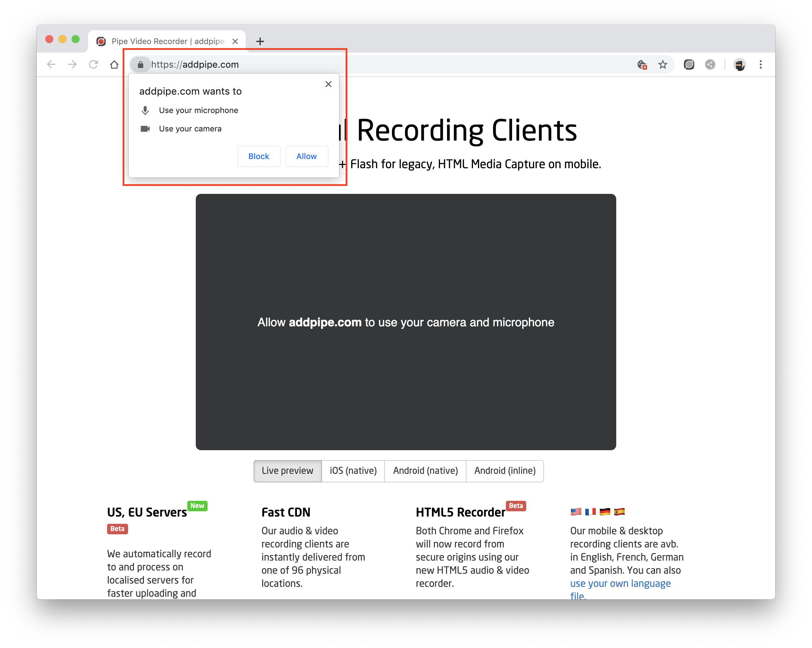Viewport: 812px width, 648px height.
Task: Click the macOS browser profile icon
Action: tap(741, 64)
